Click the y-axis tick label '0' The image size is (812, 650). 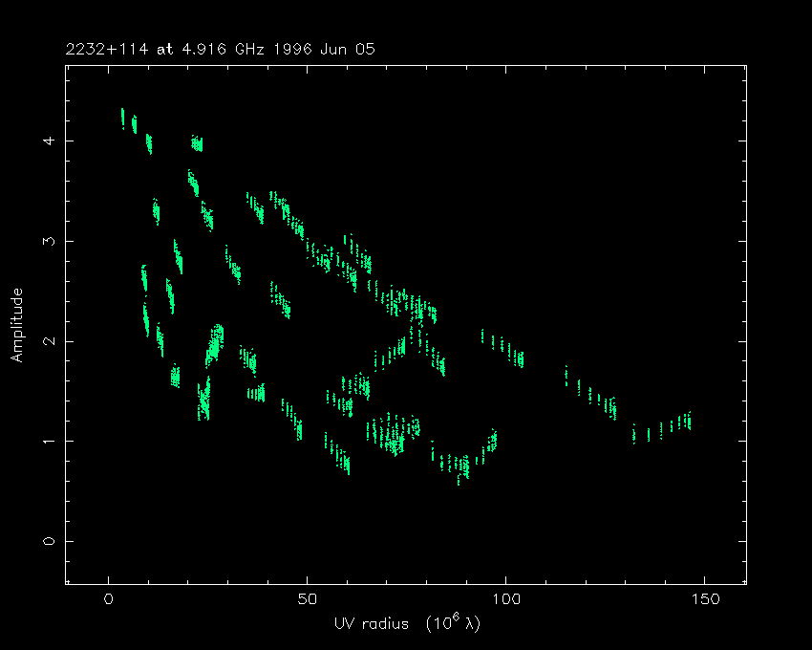[x=49, y=541]
